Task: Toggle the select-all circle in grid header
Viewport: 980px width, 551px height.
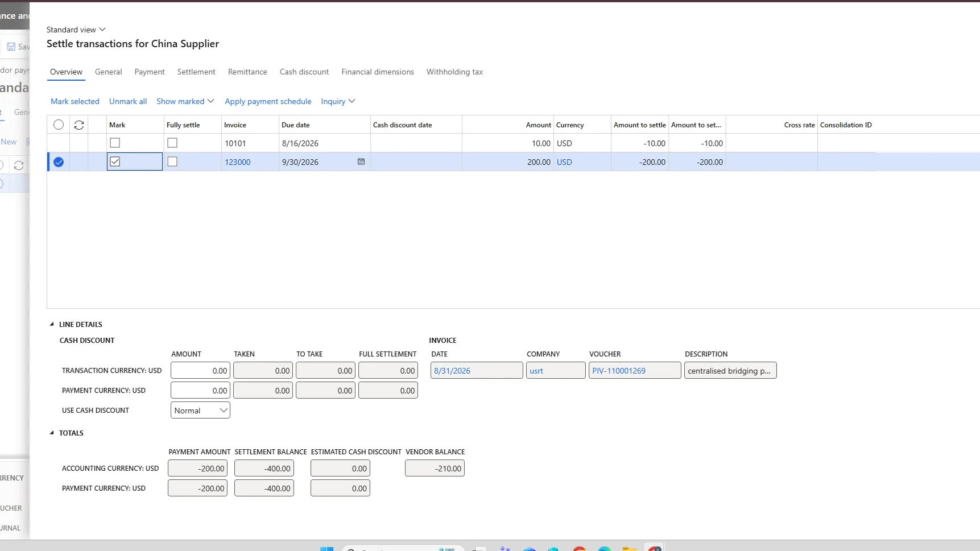Action: [59, 125]
